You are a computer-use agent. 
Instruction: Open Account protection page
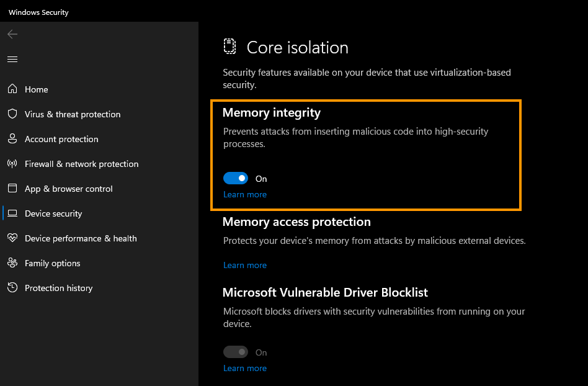61,139
